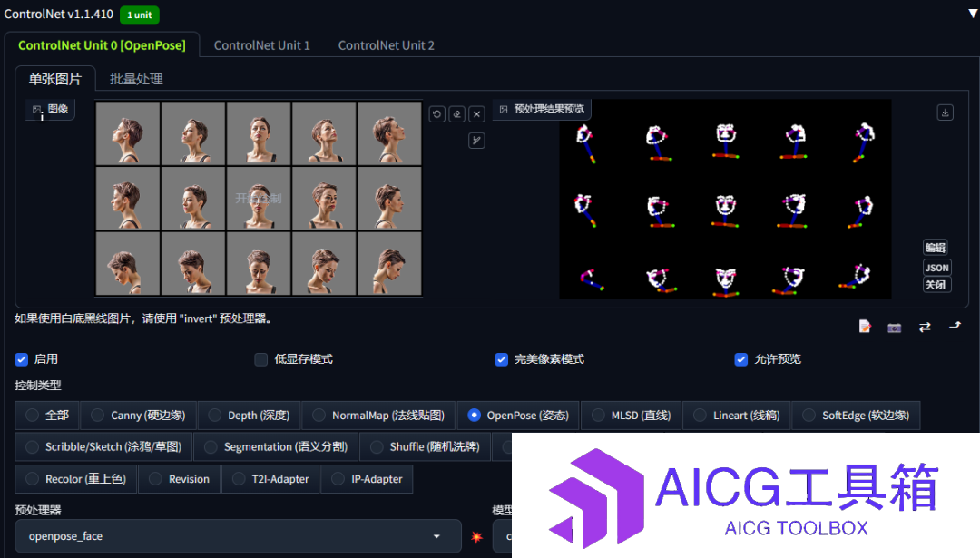Image resolution: width=980 pixels, height=558 pixels.
Task: Download the preprocessor preview image
Action: pos(945,113)
